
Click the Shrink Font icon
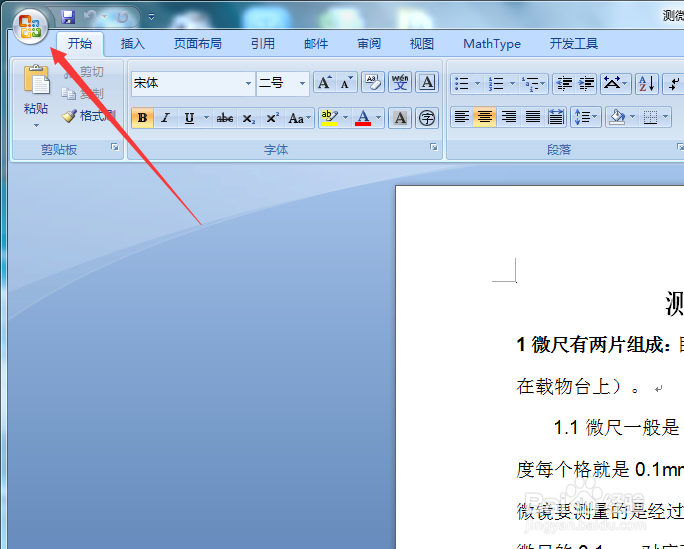346,82
